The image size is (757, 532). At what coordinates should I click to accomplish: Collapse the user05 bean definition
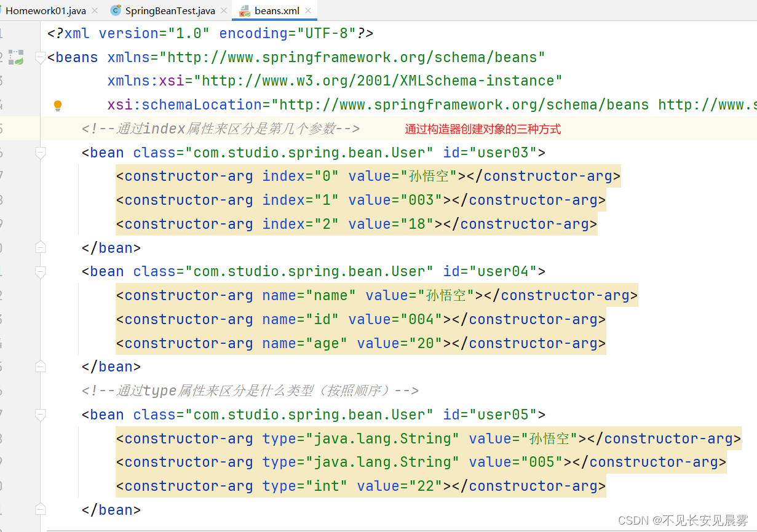coord(40,414)
